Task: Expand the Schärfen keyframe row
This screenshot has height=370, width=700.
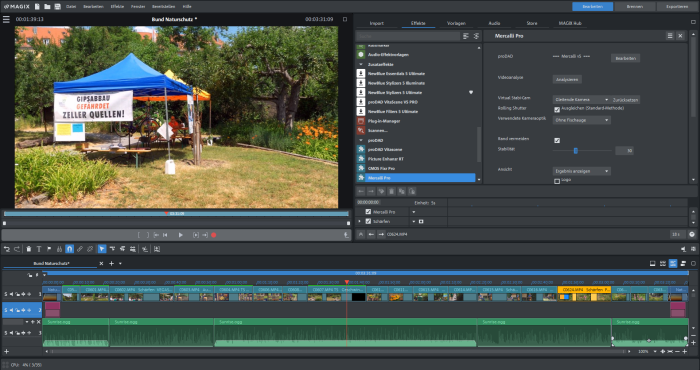Action: click(360, 221)
